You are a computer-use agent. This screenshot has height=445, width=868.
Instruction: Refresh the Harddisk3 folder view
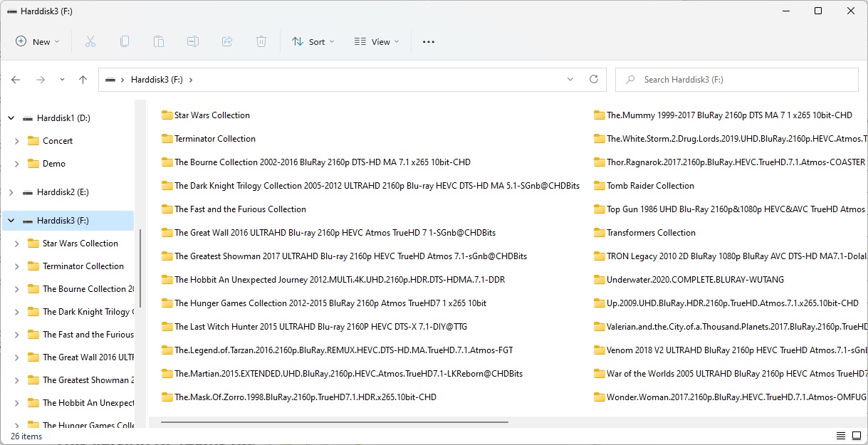pyautogui.click(x=594, y=80)
